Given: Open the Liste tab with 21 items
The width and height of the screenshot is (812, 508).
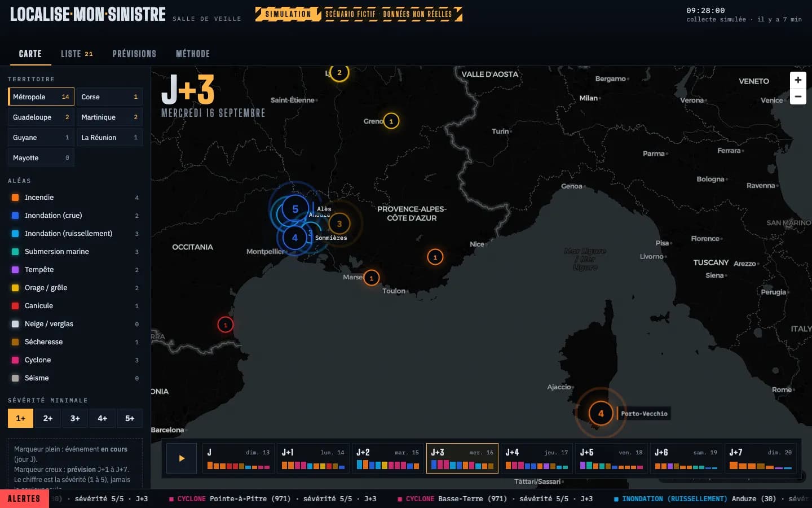Looking at the screenshot, I should point(77,54).
